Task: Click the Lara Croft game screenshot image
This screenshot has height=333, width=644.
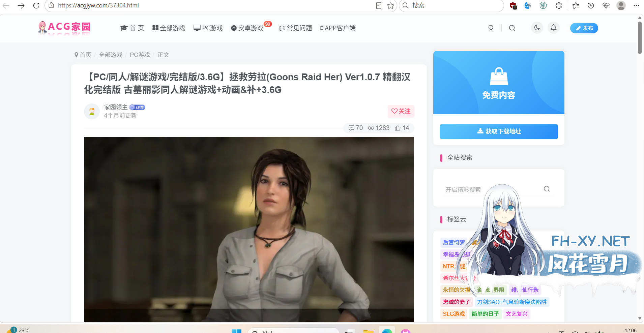Action: pyautogui.click(x=249, y=229)
